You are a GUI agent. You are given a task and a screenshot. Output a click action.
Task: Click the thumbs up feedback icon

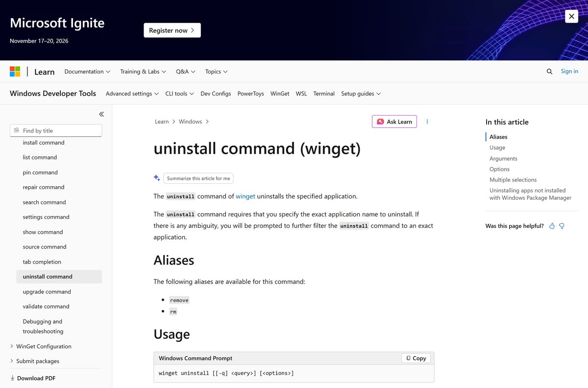pyautogui.click(x=552, y=226)
